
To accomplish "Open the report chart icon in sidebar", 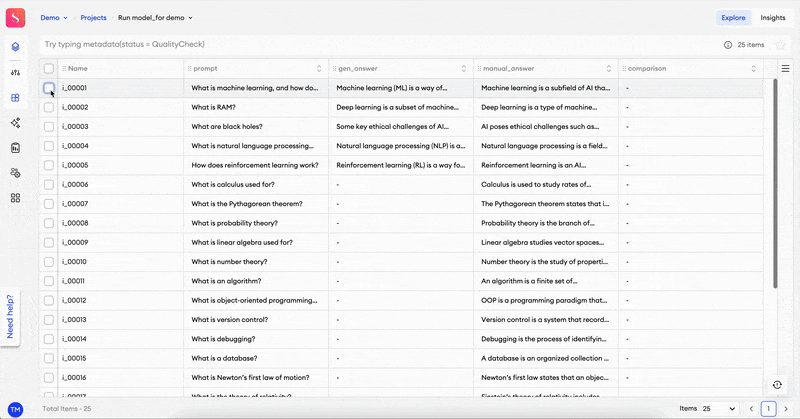I will tap(15, 148).
